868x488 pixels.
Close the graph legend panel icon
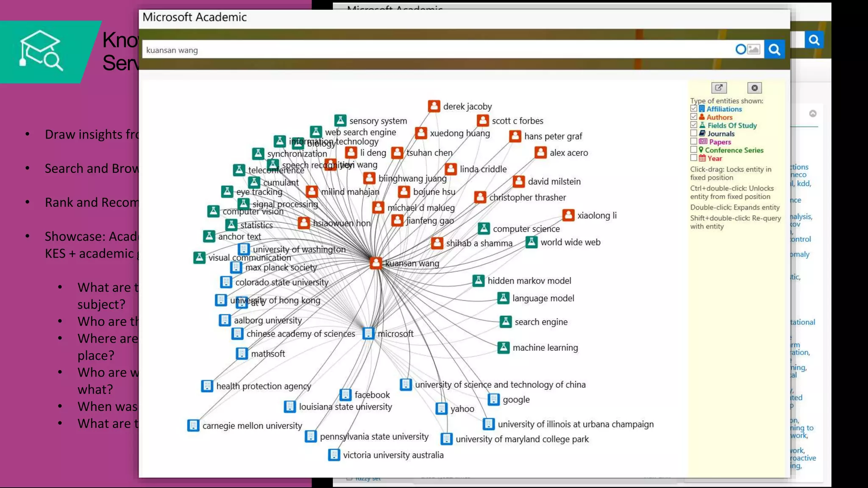pyautogui.click(x=754, y=88)
